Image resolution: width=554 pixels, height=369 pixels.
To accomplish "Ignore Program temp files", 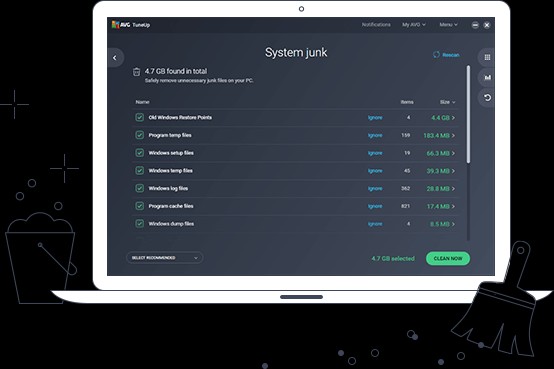I will pos(375,135).
